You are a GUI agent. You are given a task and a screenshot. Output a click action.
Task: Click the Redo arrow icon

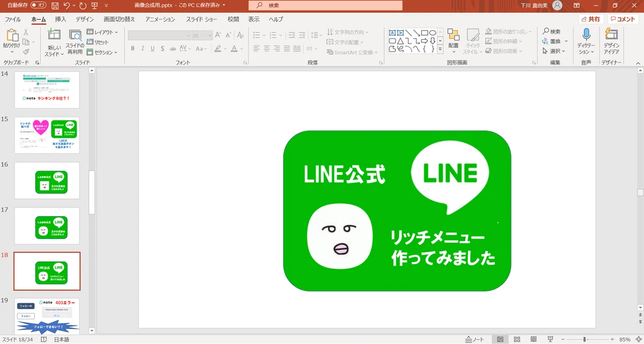tap(83, 5)
